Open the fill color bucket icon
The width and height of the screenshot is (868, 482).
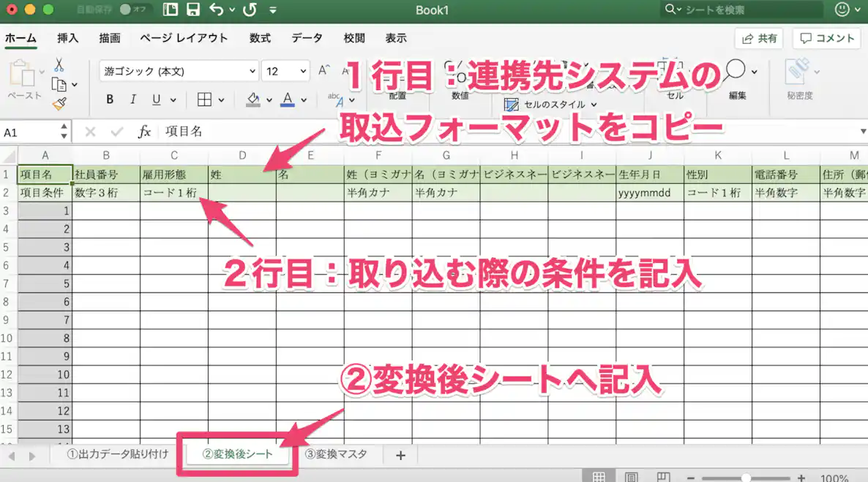252,99
